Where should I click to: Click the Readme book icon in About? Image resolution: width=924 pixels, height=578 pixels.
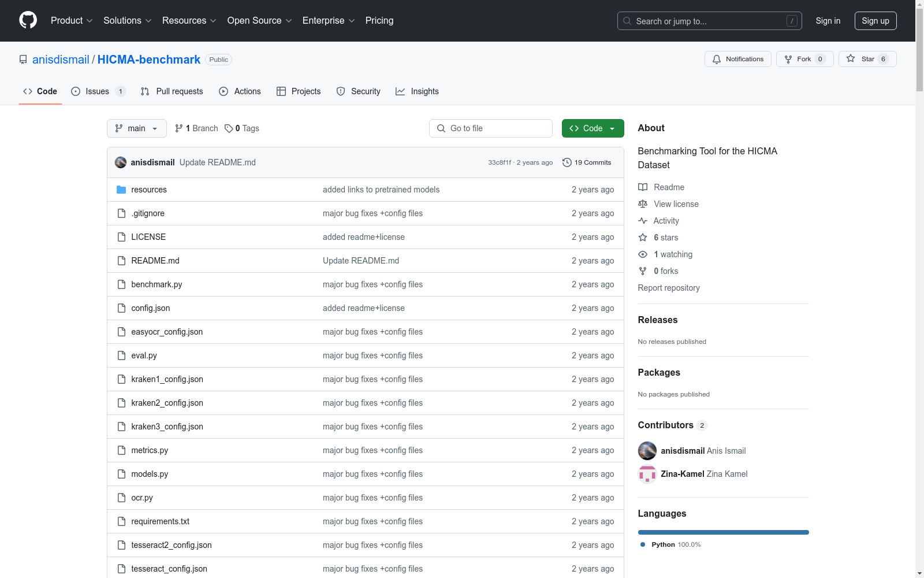(643, 187)
